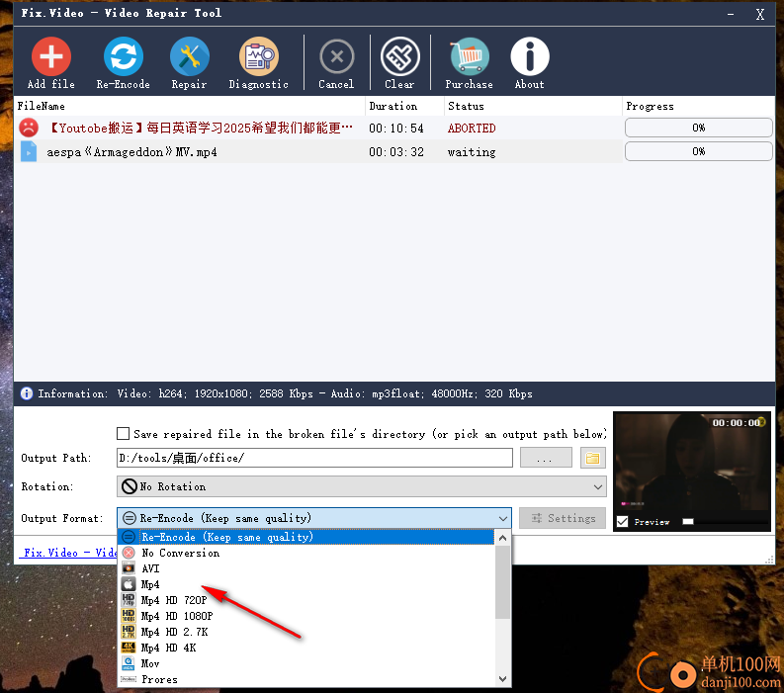The width and height of the screenshot is (784, 693).
Task: Click the video preview thumbnail
Action: (692, 463)
